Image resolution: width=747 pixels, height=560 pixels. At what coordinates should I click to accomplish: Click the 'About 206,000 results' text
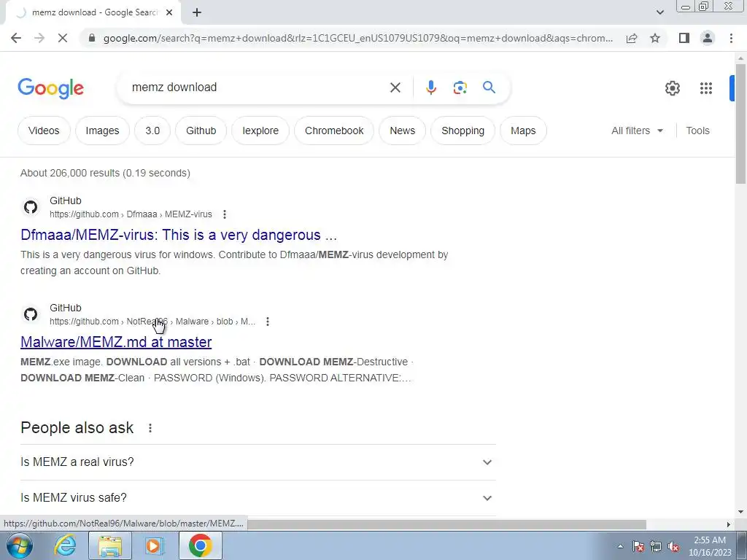(105, 173)
